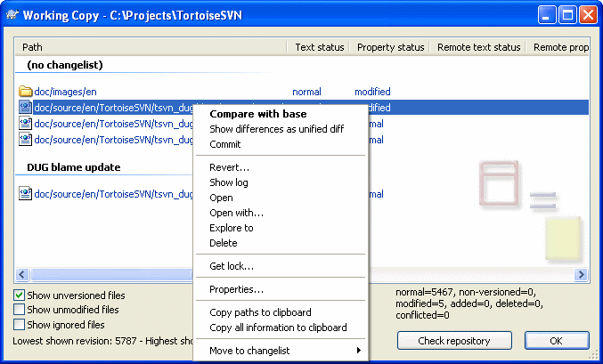603x364 pixels.
Task: Click the file icon of the highlighted row
Action: click(25, 107)
